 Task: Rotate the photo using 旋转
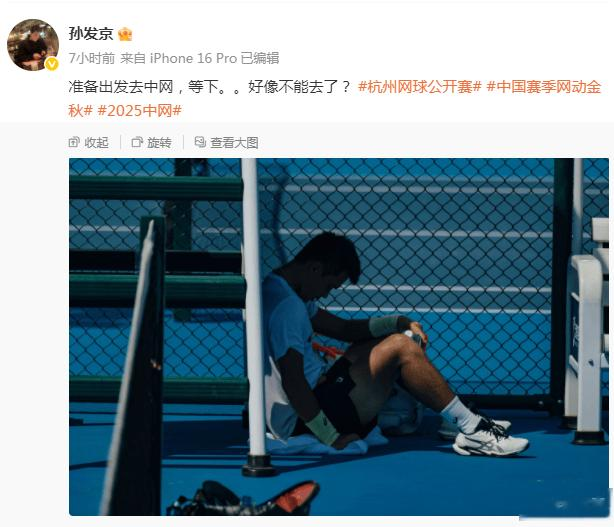(x=152, y=143)
